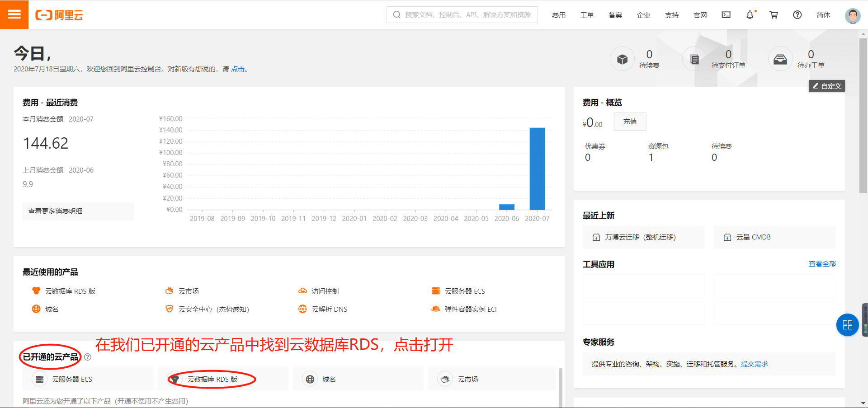Open the 工单 top menu
This screenshot has width=868, height=408.
coord(587,15)
